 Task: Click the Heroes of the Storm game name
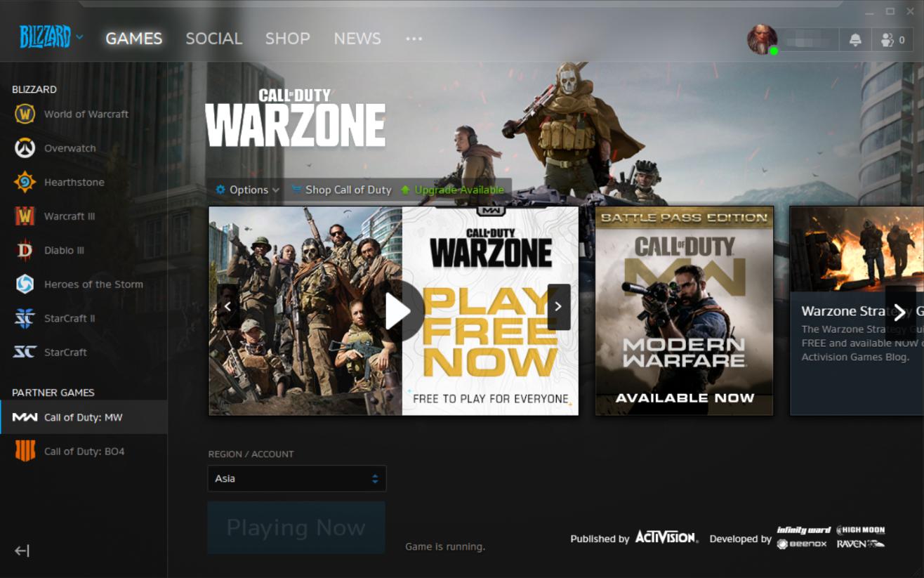[93, 284]
